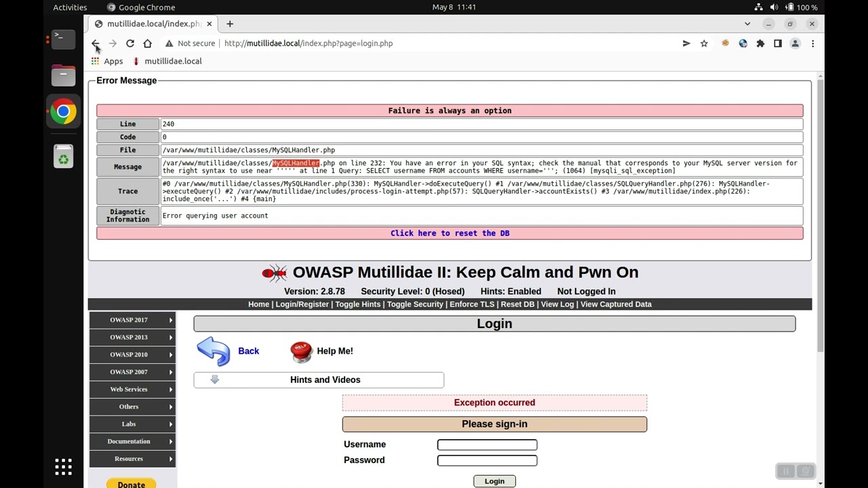Open the mutillidae.local bookmark
Viewport: 868px width, 488px height.
click(x=167, y=61)
